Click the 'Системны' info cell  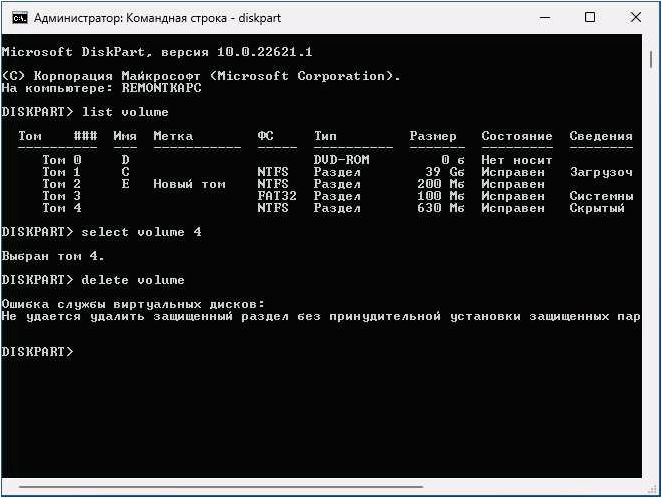pos(601,196)
